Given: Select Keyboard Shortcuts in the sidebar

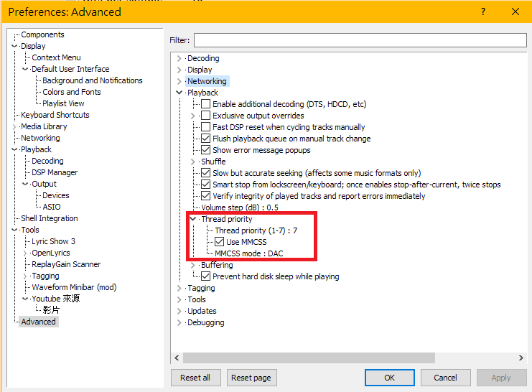Looking at the screenshot, I should pyautogui.click(x=55, y=115).
